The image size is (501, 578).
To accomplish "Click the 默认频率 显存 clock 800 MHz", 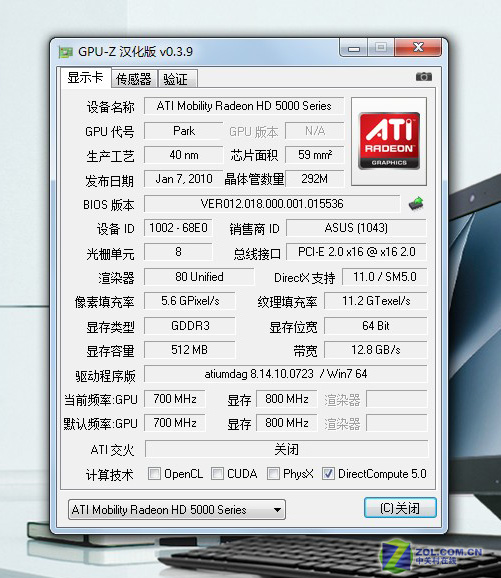I will pos(286,422).
